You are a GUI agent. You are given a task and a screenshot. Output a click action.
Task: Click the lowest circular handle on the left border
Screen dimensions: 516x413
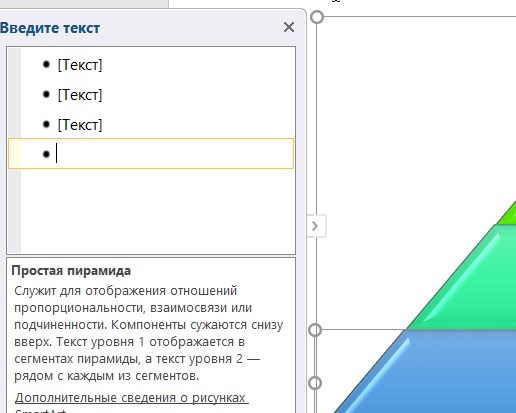tap(315, 383)
